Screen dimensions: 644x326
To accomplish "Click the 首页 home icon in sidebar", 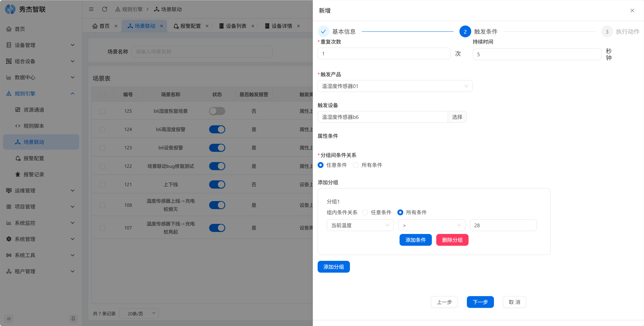I will tap(9, 29).
